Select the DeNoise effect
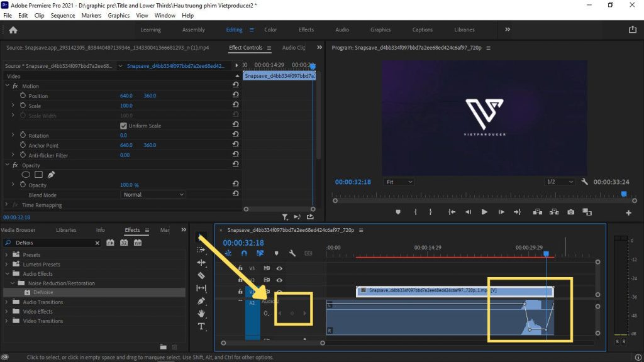This screenshot has width=644, height=362. [x=43, y=293]
